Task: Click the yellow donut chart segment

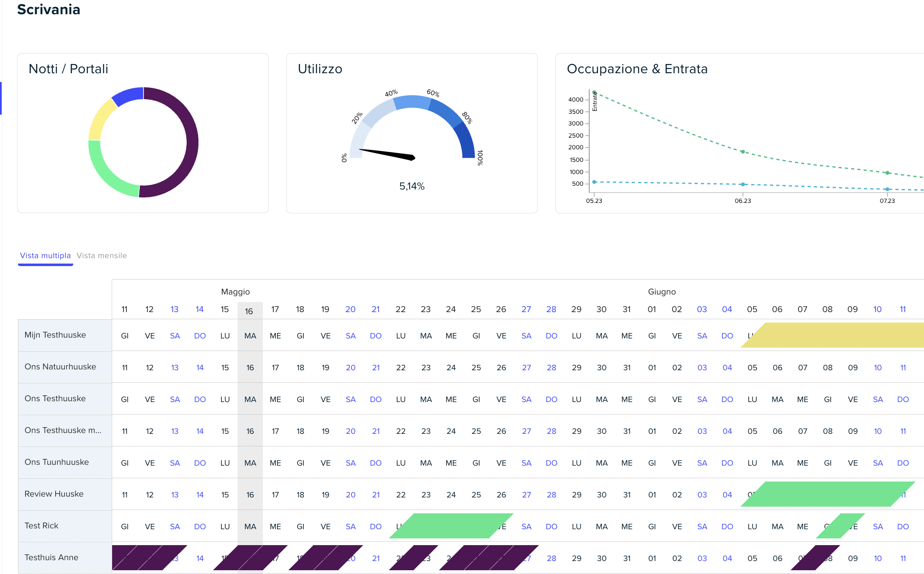Action: 99,119
